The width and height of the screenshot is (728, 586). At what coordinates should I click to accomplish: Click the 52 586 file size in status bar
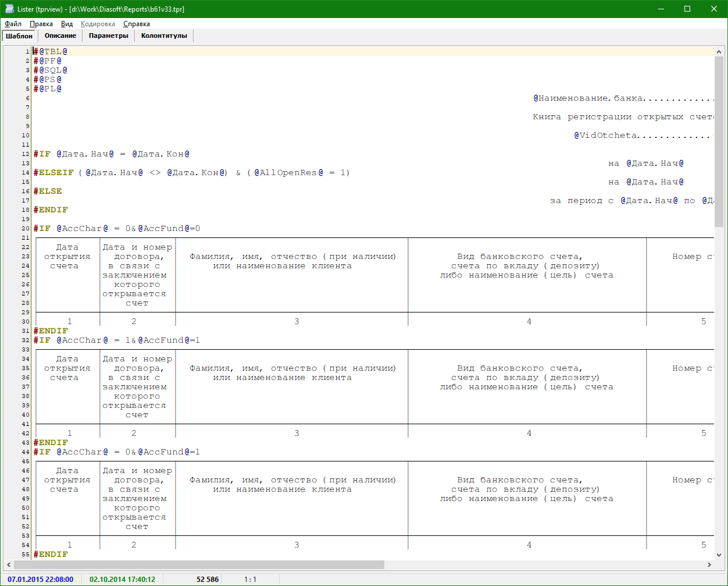coord(207,580)
